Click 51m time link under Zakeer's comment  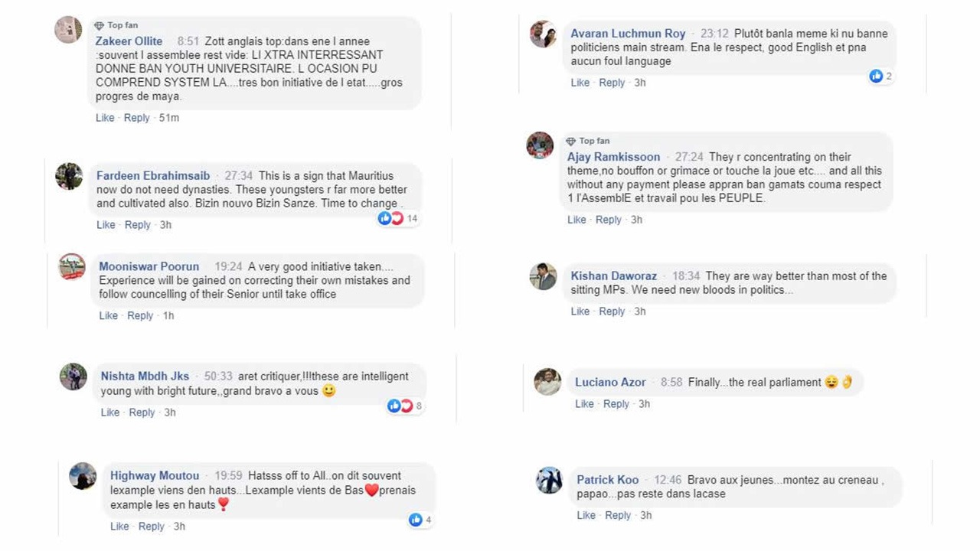[x=168, y=118]
